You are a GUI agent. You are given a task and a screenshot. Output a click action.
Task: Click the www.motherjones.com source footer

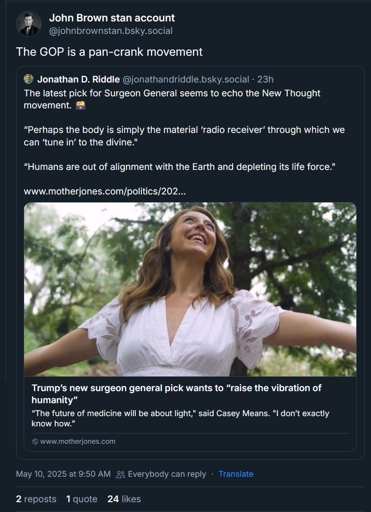click(74, 441)
